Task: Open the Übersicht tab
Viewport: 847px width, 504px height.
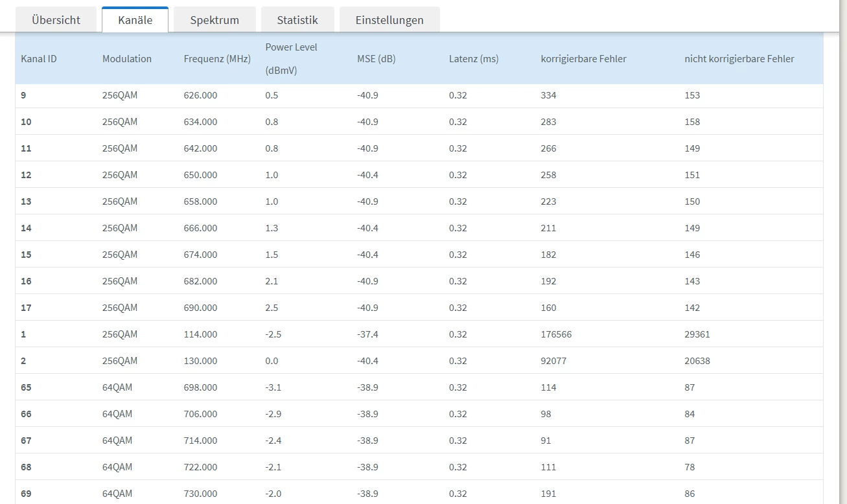Action: click(x=56, y=20)
